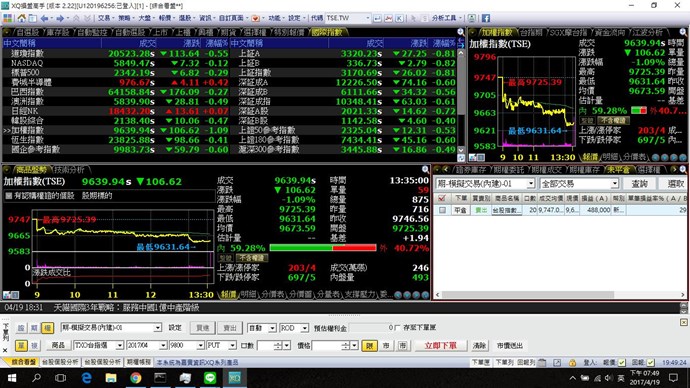Toggle the 存至下單匣 checkbox
The width and height of the screenshot is (690, 388).
click(397, 328)
